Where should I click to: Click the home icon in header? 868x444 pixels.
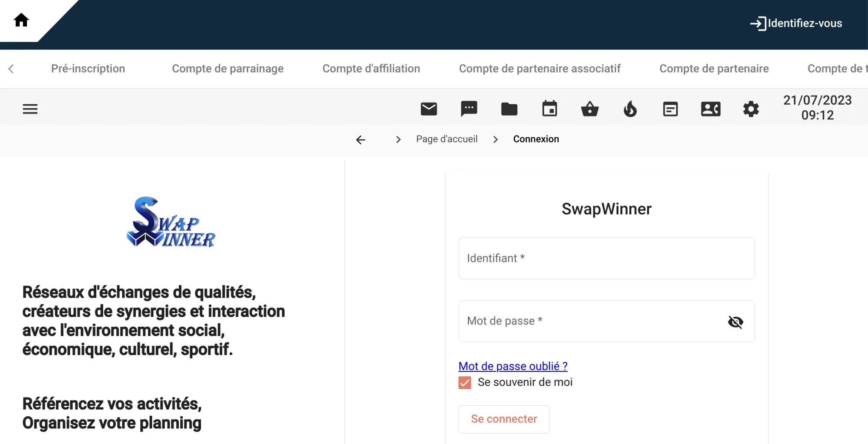pos(21,20)
